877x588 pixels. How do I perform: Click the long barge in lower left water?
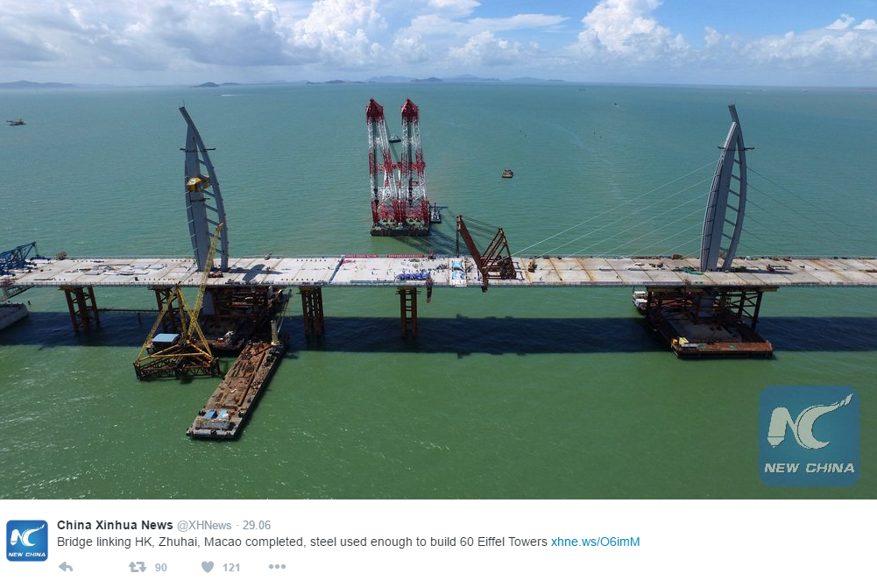click(237, 390)
